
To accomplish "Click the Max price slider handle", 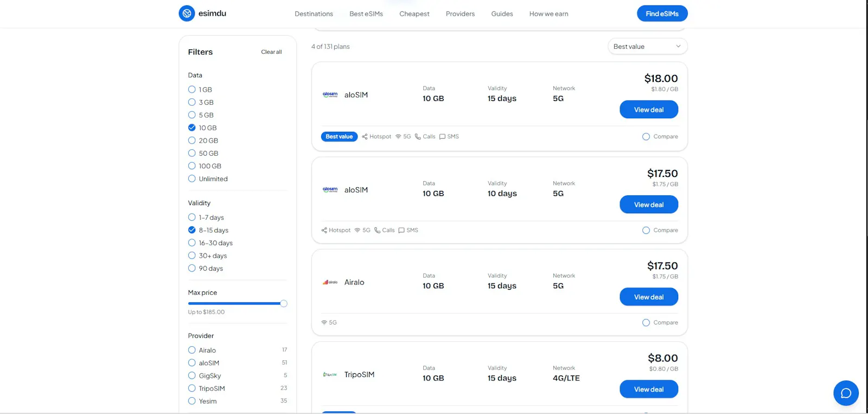I will (284, 303).
